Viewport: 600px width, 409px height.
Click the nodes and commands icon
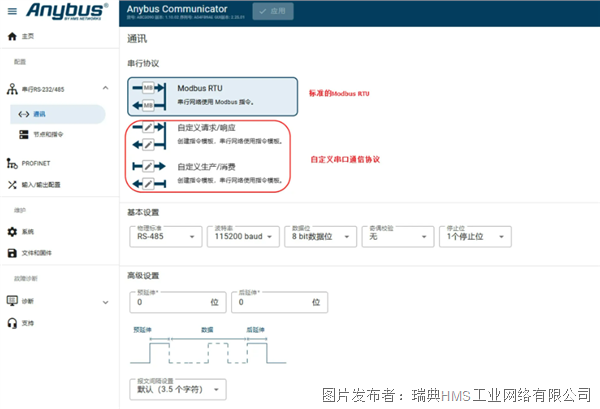click(24, 134)
